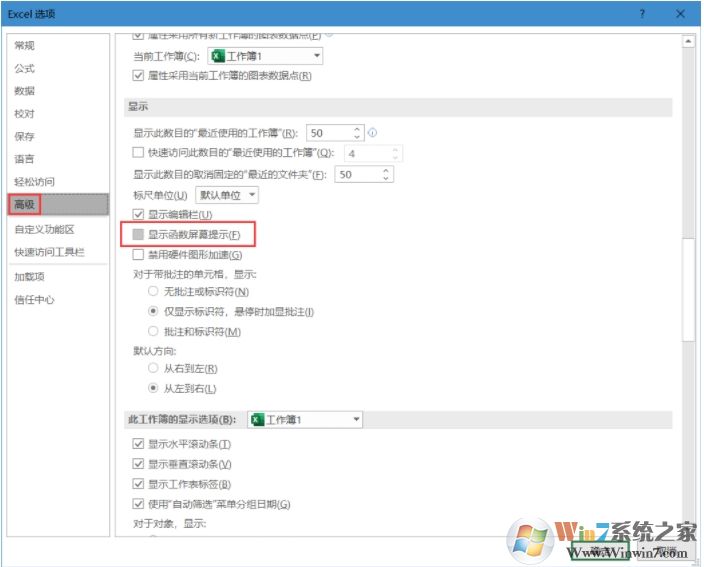
Task: Open the 校对 category
Action: pos(24,114)
